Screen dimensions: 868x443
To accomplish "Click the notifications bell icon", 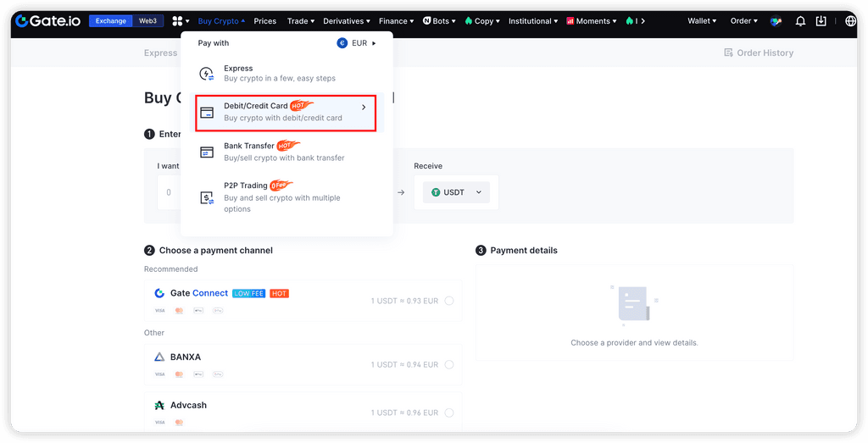I will coord(800,21).
